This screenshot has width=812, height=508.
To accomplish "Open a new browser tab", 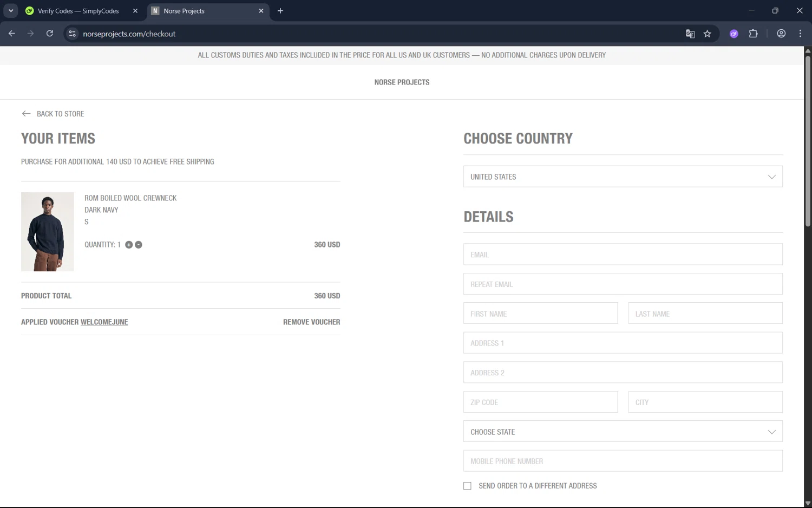I will [x=280, y=11].
